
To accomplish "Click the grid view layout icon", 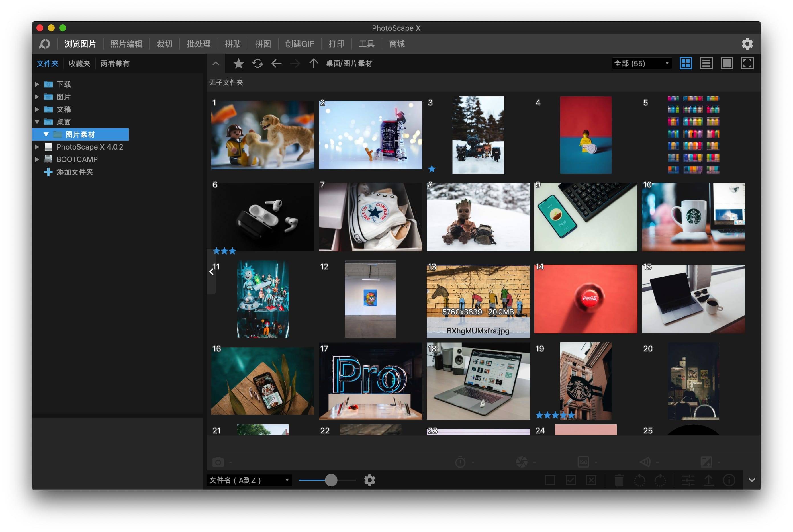I will pos(686,64).
